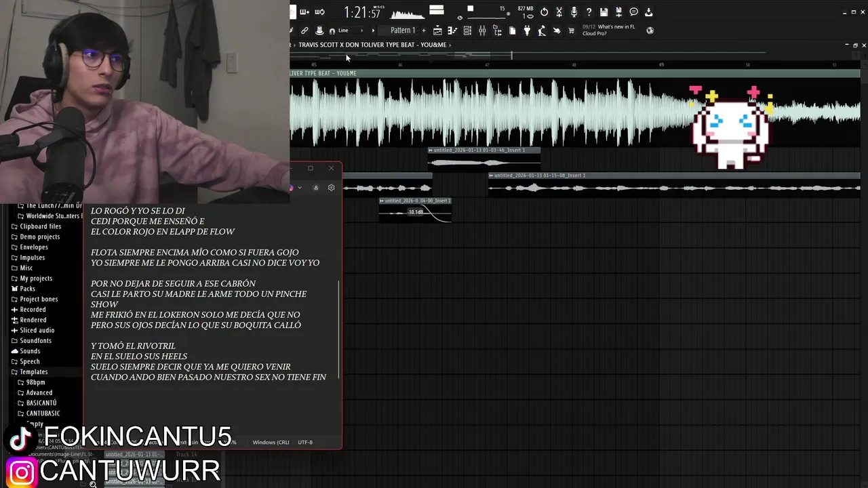Viewport: 868px width, 488px height.
Task: Open the Mixer faders icon
Action: pyautogui.click(x=482, y=30)
